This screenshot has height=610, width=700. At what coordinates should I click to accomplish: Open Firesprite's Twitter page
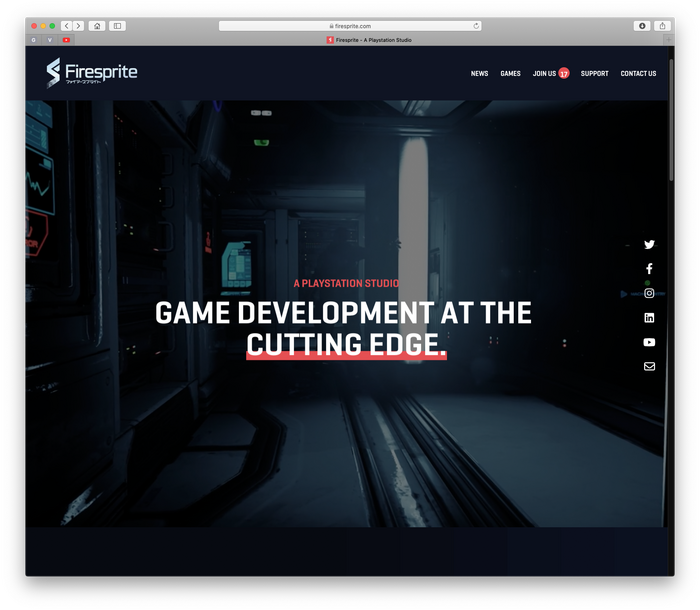[x=649, y=244]
